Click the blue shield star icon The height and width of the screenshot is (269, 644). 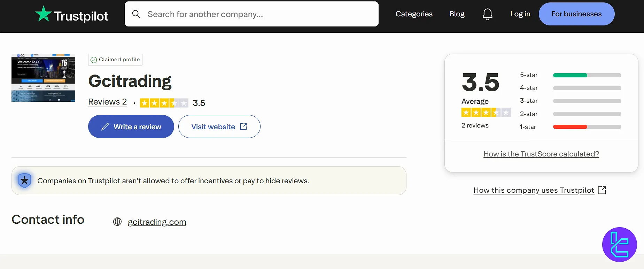click(24, 180)
